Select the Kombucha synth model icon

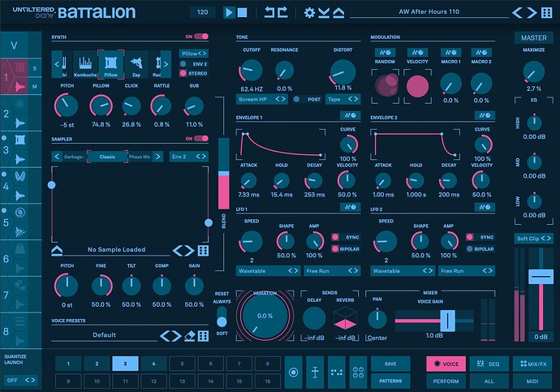tap(85, 65)
